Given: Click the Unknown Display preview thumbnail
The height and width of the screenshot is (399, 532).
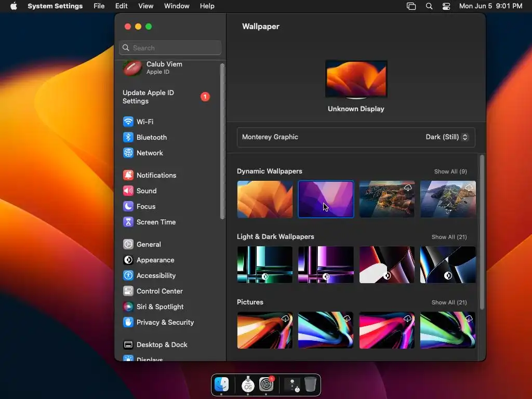Looking at the screenshot, I should point(356,79).
